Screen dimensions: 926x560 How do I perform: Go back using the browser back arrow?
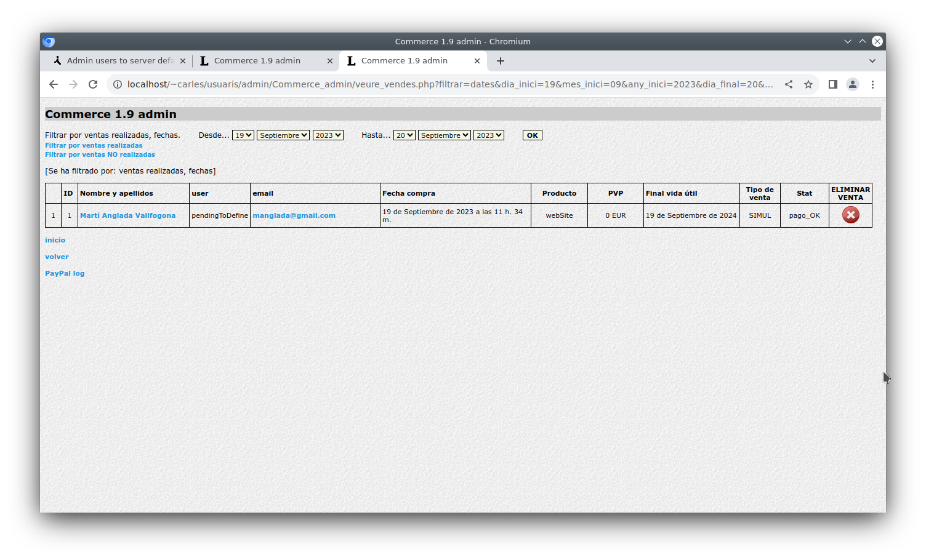click(54, 84)
